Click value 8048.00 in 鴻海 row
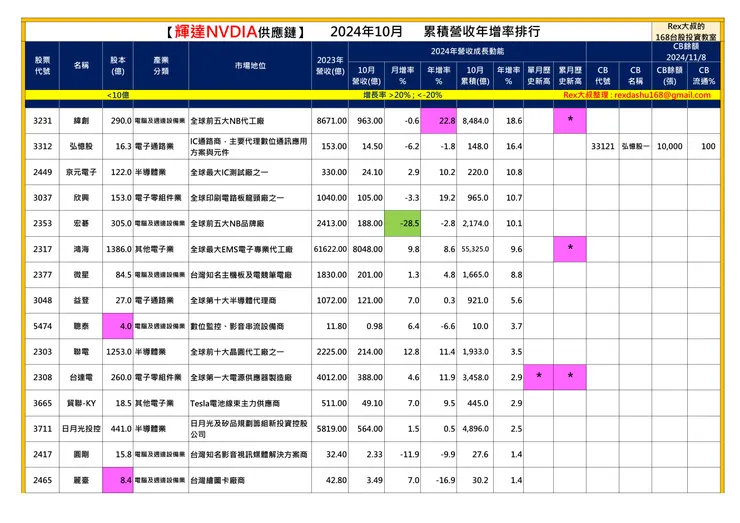 click(x=367, y=249)
